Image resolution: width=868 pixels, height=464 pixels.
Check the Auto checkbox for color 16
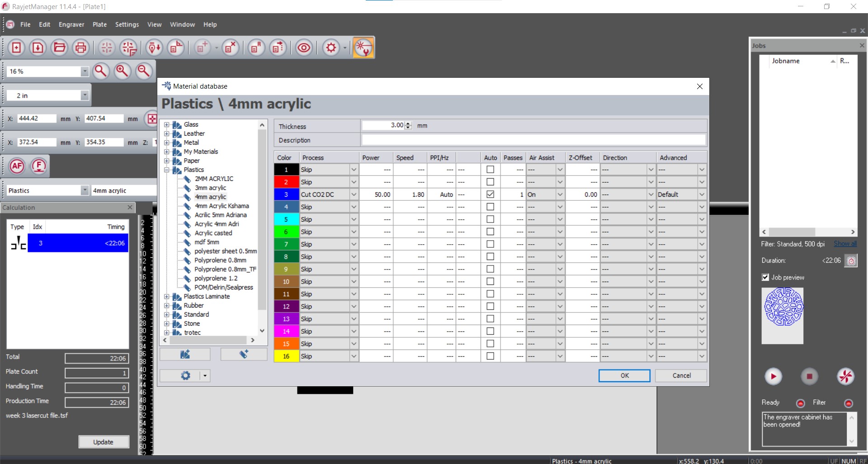(x=490, y=356)
